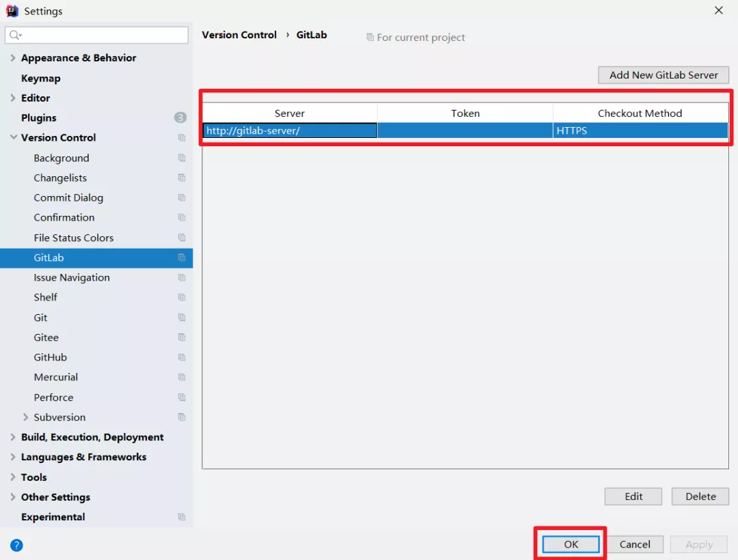Viewport: 738px width, 560px height.
Task: Select Background under Version Control
Action: 61,158
